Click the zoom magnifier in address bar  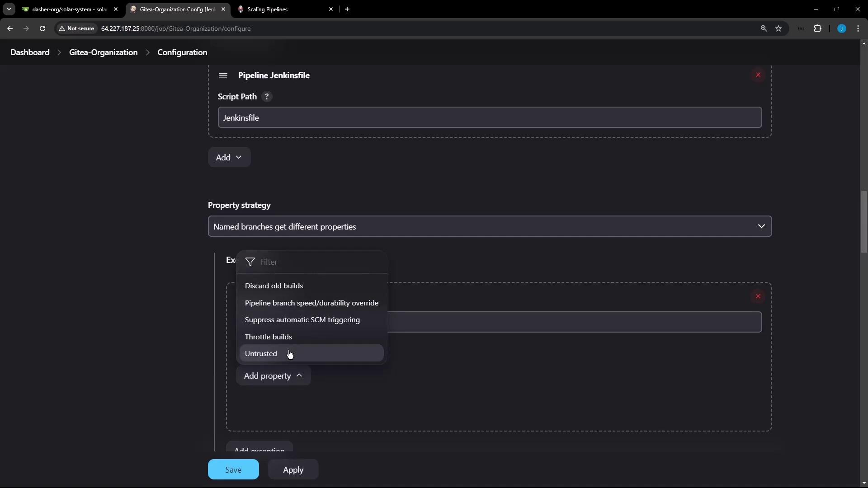point(764,28)
